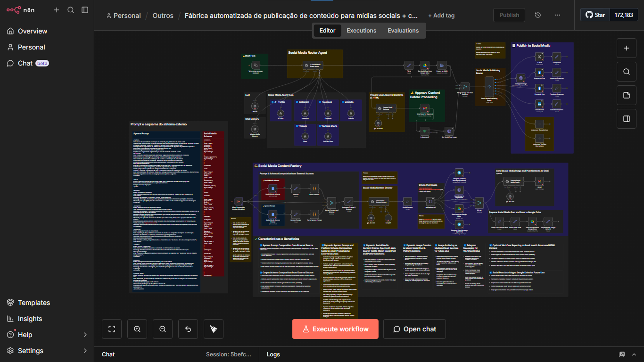Screen dimensions: 644x362
Task: Open node search from the right-side magnifier icon
Action: click(626, 71)
